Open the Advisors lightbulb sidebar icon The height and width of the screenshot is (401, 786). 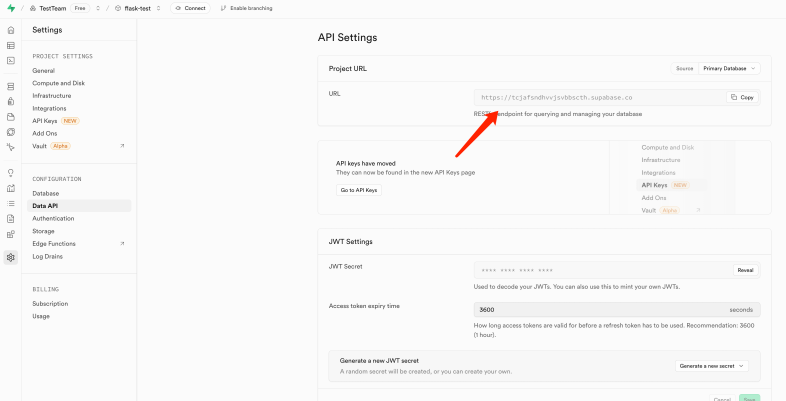point(11,172)
